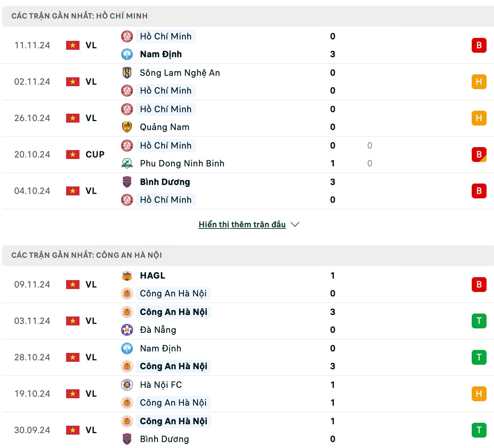Click Vietnam flag in the 20.10.24 CUP row
The height and width of the screenshot is (448, 494).
[x=73, y=155]
